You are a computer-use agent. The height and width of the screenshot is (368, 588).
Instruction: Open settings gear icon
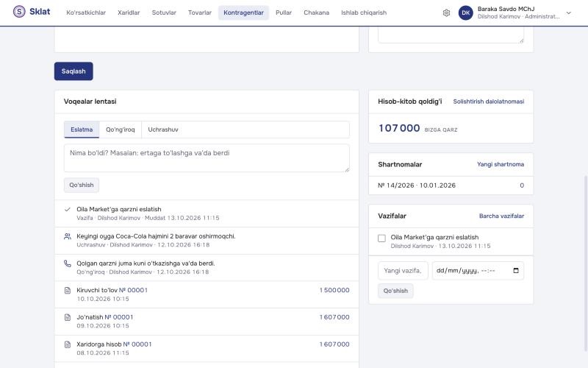tap(446, 13)
